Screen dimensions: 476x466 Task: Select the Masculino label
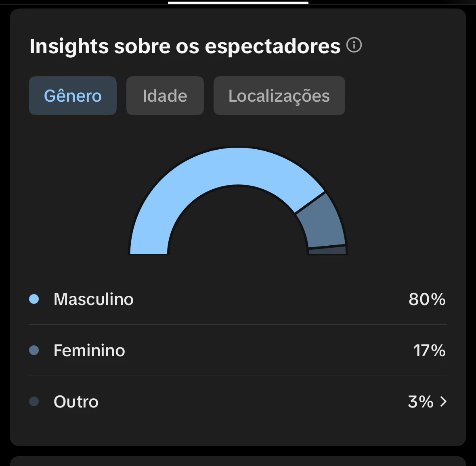pyautogui.click(x=93, y=299)
